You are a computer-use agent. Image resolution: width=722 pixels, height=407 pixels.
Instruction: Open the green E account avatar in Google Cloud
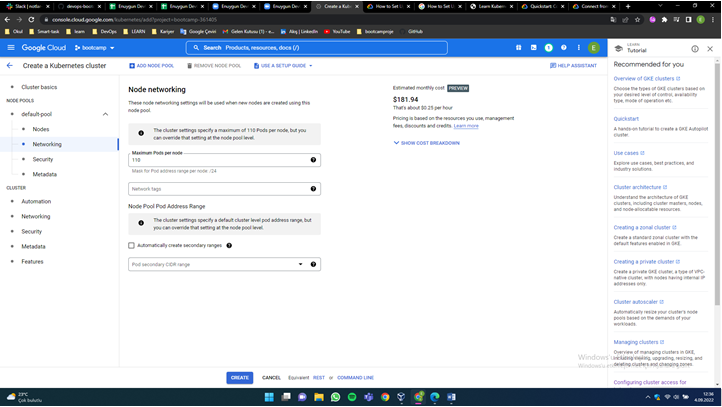click(594, 47)
